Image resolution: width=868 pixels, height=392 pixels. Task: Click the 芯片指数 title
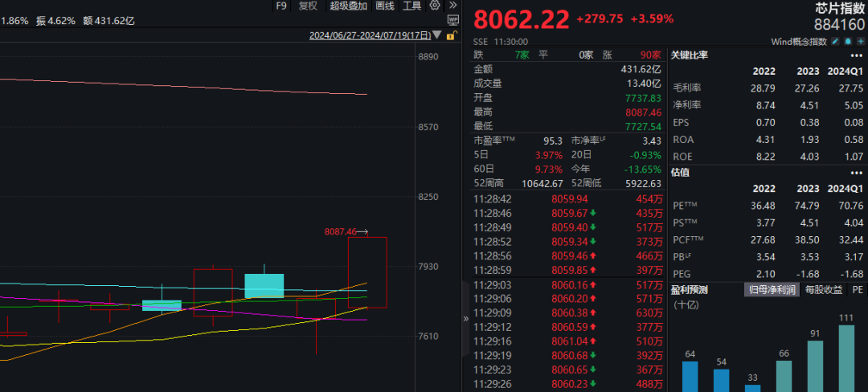[x=839, y=9]
